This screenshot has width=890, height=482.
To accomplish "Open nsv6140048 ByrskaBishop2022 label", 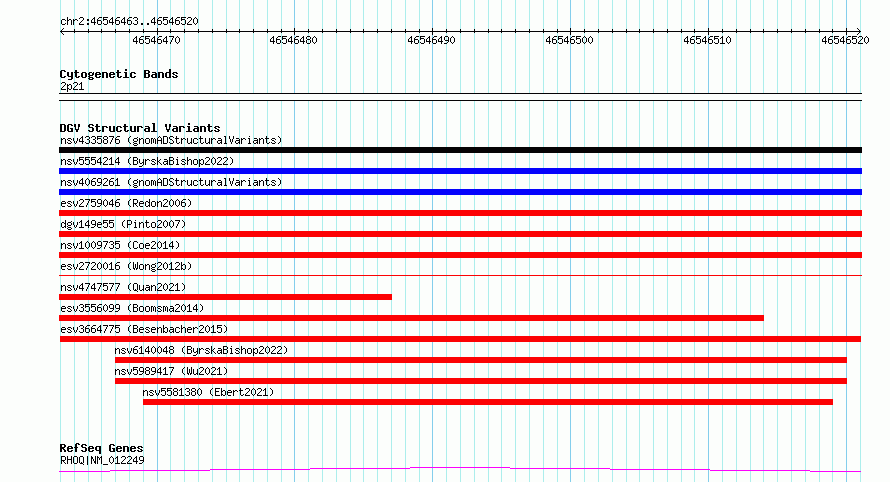I will [x=201, y=350].
